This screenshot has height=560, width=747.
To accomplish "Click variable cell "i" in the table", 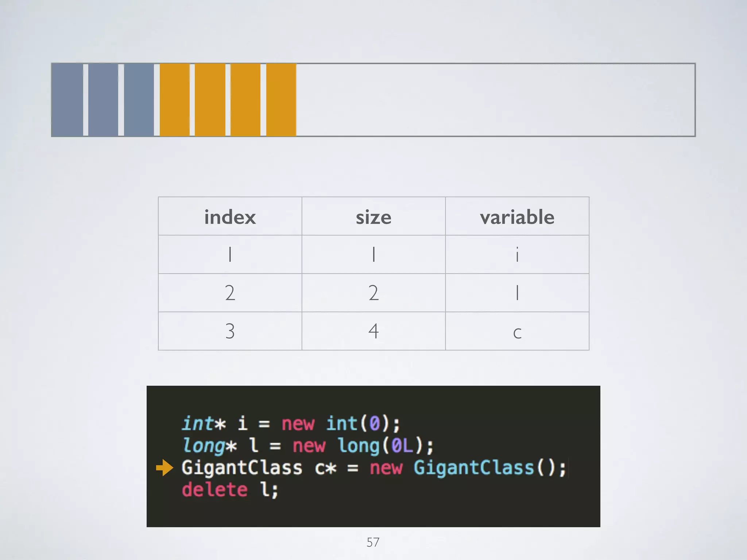I will coord(517,254).
